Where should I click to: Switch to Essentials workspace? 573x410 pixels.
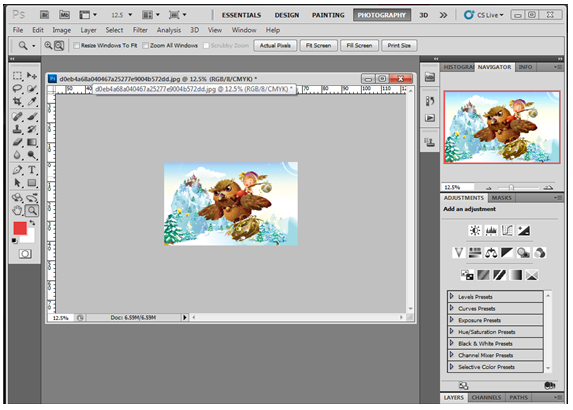click(x=241, y=15)
